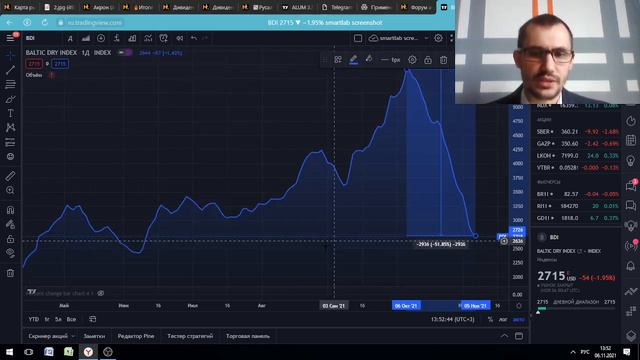Open the Fibonacci and Gann tools group
Viewport: 640px width, 360px height.
pyautogui.click(x=10, y=84)
